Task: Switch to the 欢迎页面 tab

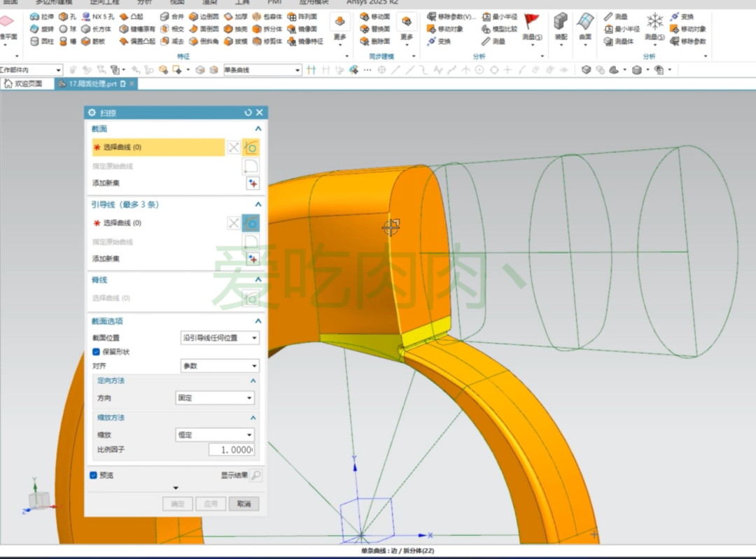Action: coord(23,84)
